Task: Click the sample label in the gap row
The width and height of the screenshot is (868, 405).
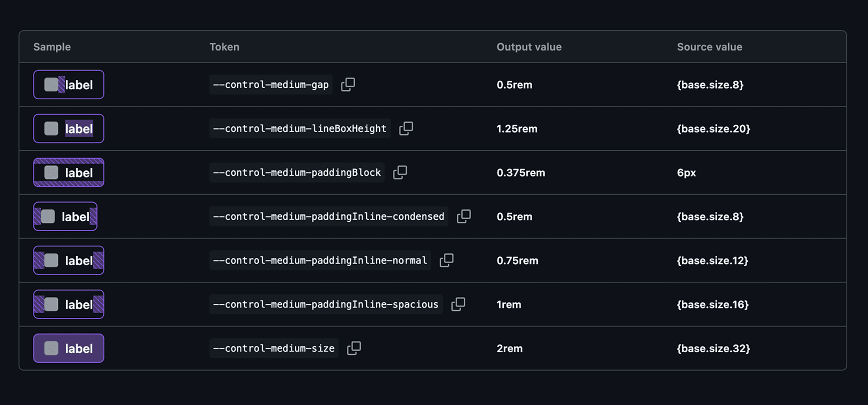Action: click(69, 85)
